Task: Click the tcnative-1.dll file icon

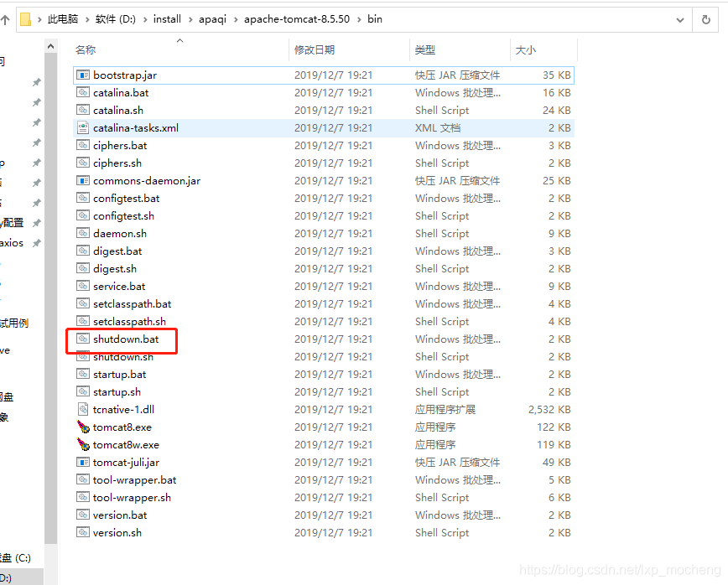Action: [x=83, y=409]
